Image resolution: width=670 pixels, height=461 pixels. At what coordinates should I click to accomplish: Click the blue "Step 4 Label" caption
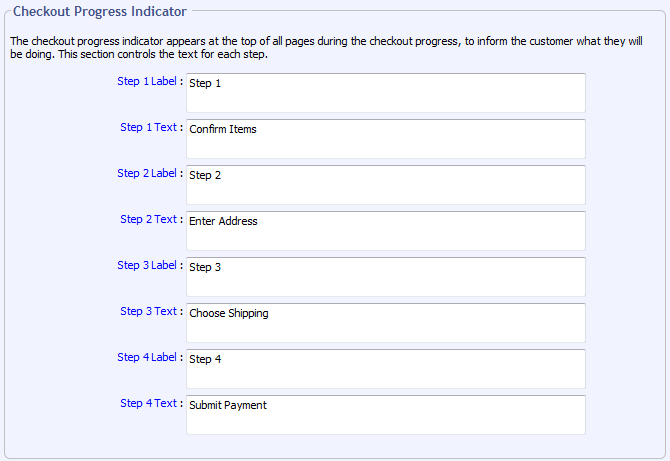coord(147,358)
